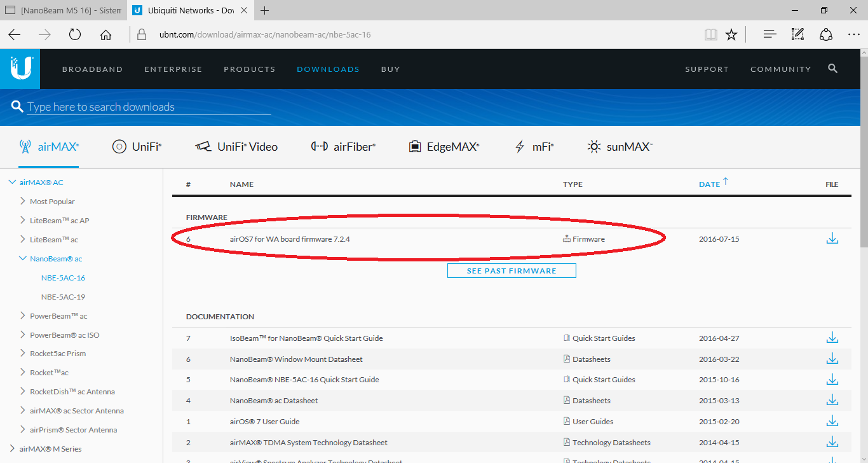
Task: Select NBE-5AC-16 in the sidebar
Action: pyautogui.click(x=63, y=278)
